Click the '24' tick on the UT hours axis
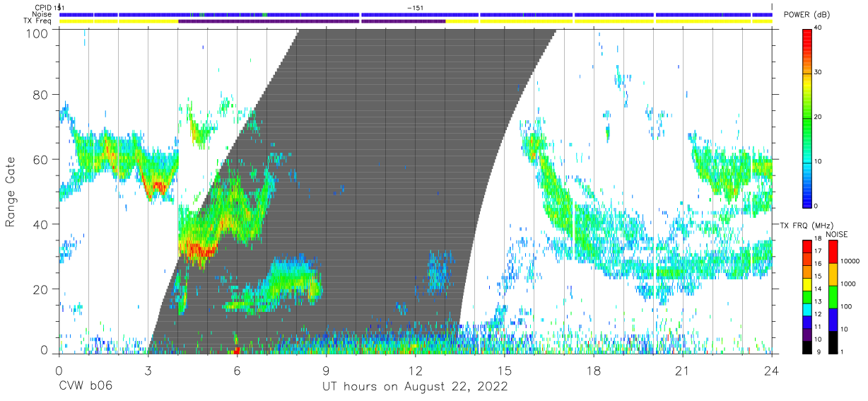This screenshot has height=401, width=868. coord(772,371)
